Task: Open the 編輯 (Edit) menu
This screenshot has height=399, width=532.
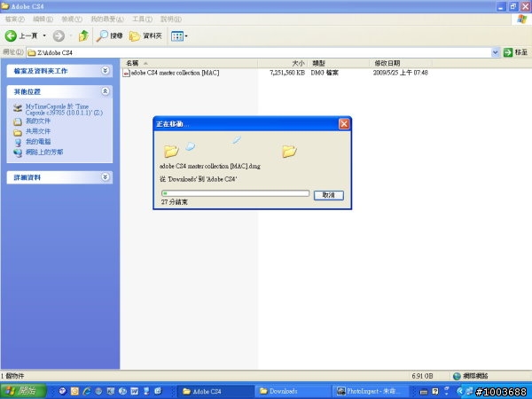Action: pyautogui.click(x=43, y=20)
